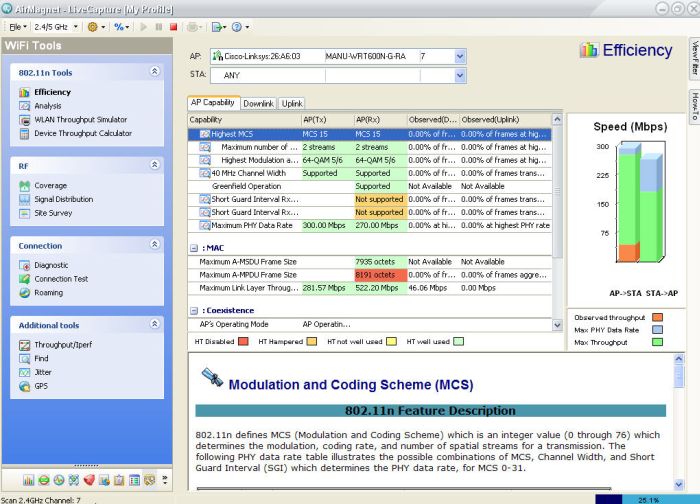
Task: Click the play capture button in toolbar
Action: pos(144,27)
